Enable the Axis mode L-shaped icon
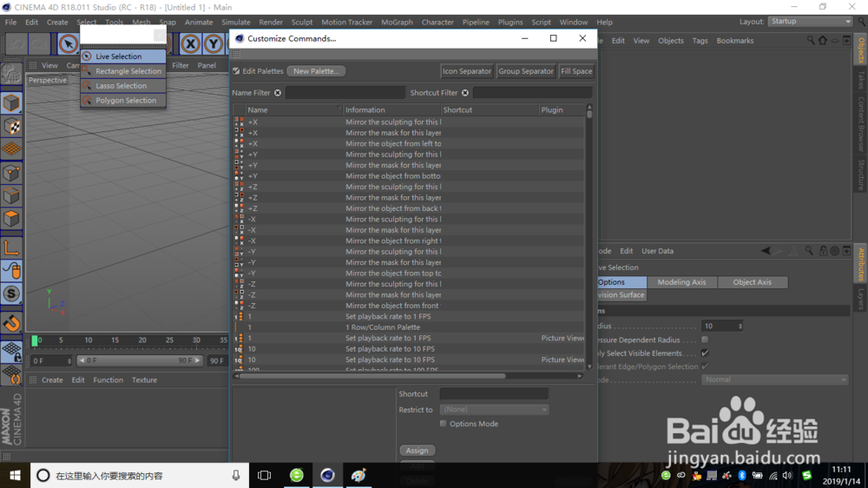 click(11, 247)
